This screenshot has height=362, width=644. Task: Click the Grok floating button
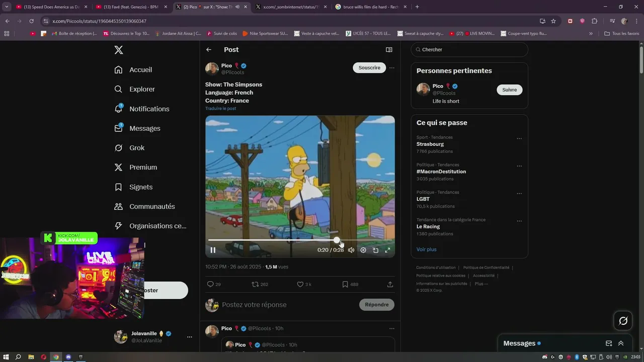[x=623, y=321]
